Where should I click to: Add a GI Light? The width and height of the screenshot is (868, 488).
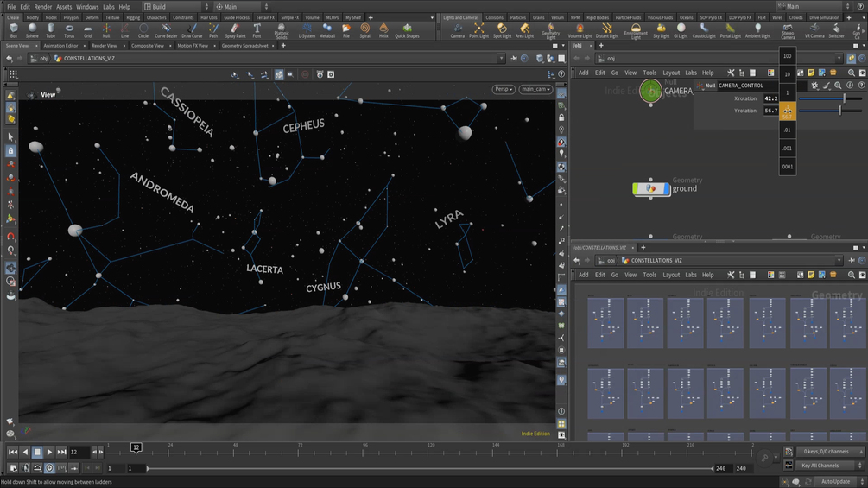click(681, 30)
